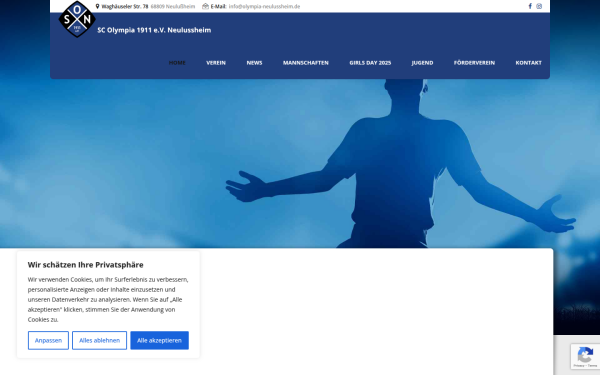This screenshot has width=600, height=375.
Task: Click the info@olympia-neulussheim.de email link
Action: point(264,7)
